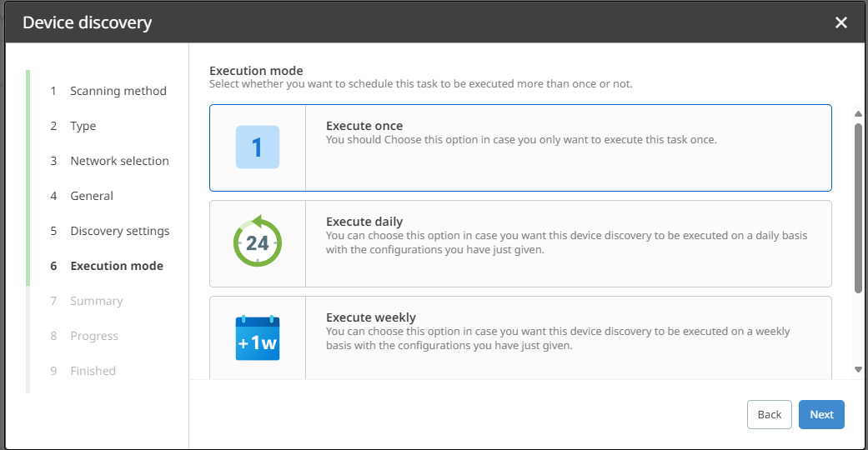The image size is (868, 450).
Task: Click the blue +1w calendar icon
Action: click(x=257, y=337)
